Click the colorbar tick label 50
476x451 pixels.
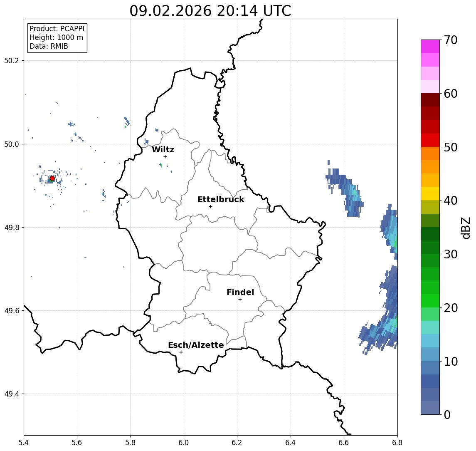[x=451, y=147]
